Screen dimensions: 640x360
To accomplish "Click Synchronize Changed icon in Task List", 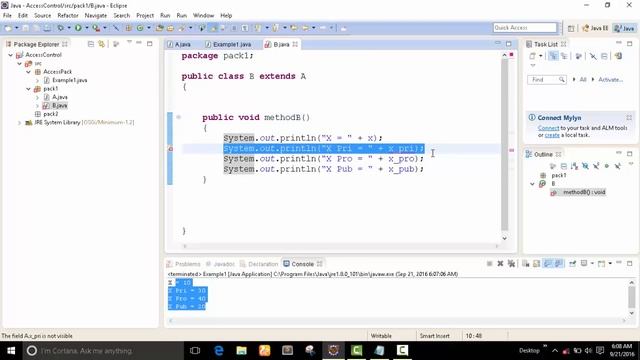I will [618, 56].
